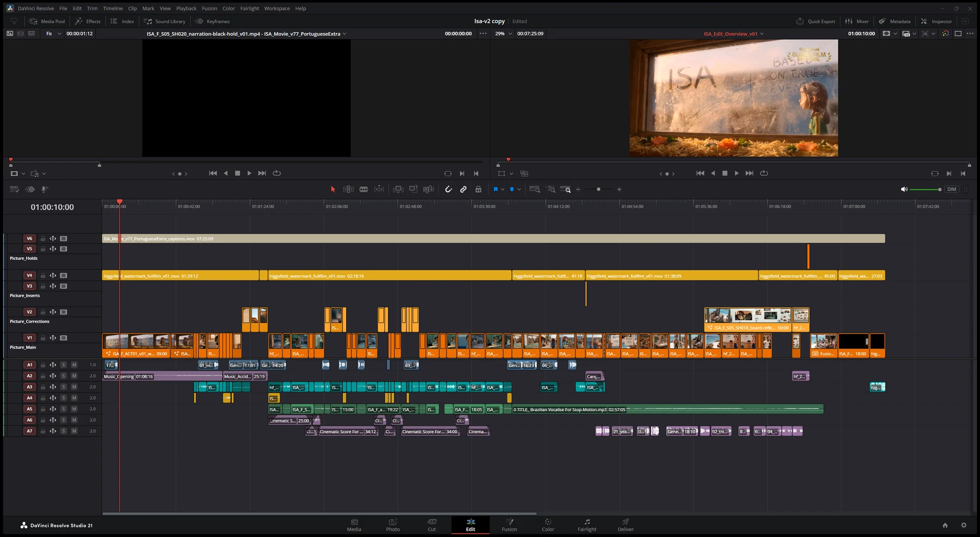Image resolution: width=980 pixels, height=537 pixels.
Task: Add a blue flag to clip
Action: click(x=495, y=189)
